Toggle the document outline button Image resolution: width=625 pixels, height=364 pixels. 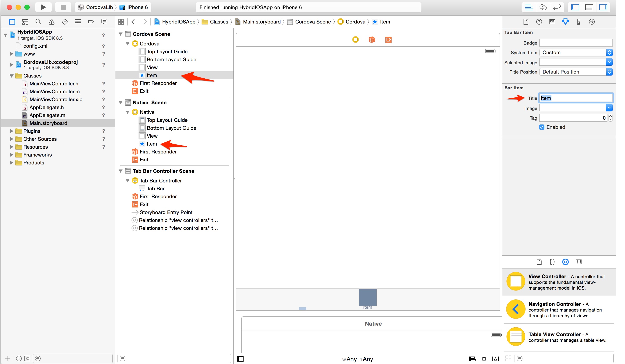coord(240,359)
